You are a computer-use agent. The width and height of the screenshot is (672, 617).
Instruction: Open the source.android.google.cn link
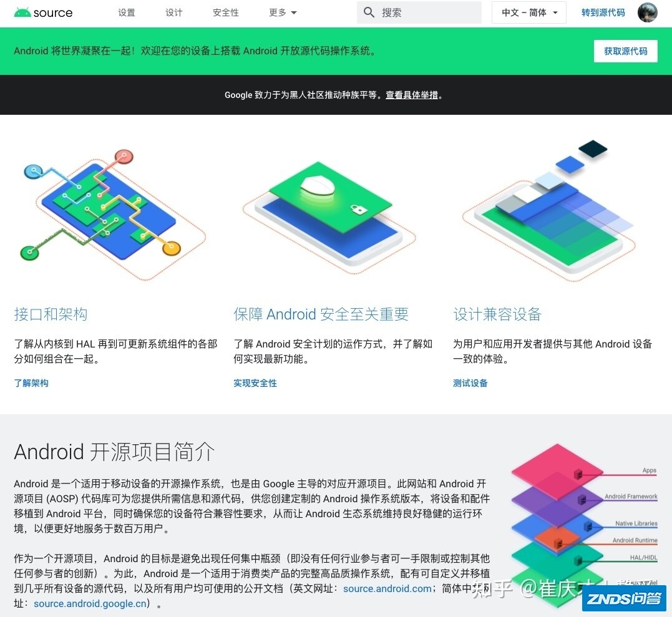pos(90,603)
